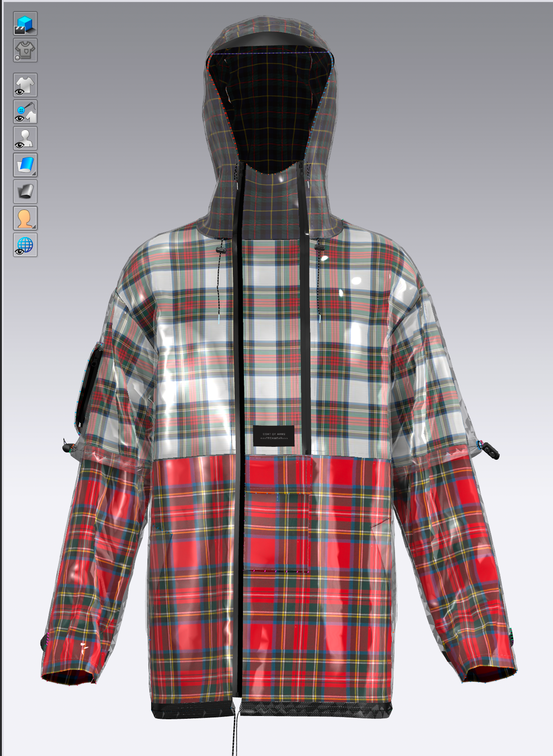
Task: Toggle Show 3D Environment globe visibility
Action: click(x=25, y=245)
